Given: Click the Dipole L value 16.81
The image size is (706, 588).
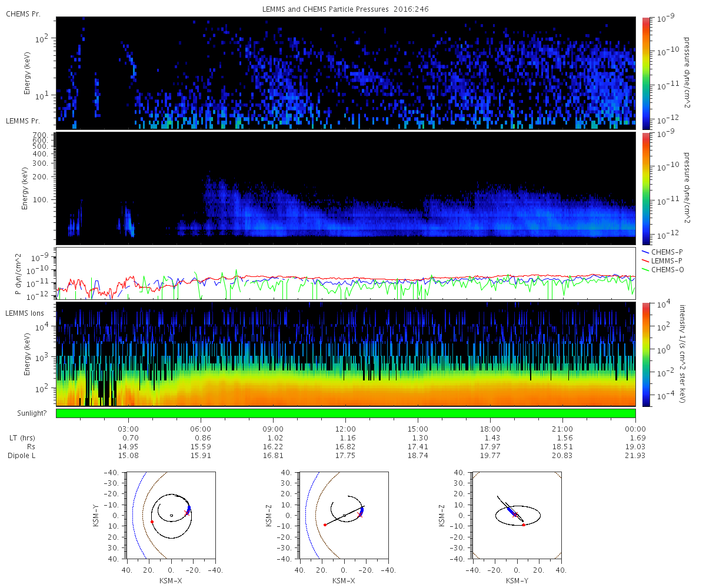Looking at the screenshot, I should click(x=274, y=456).
